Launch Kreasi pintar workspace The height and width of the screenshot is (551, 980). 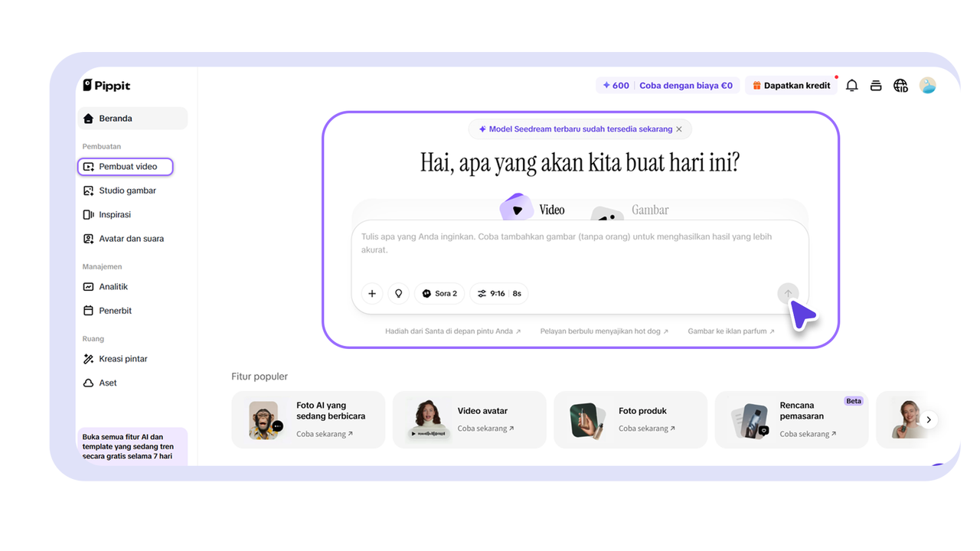pyautogui.click(x=122, y=358)
